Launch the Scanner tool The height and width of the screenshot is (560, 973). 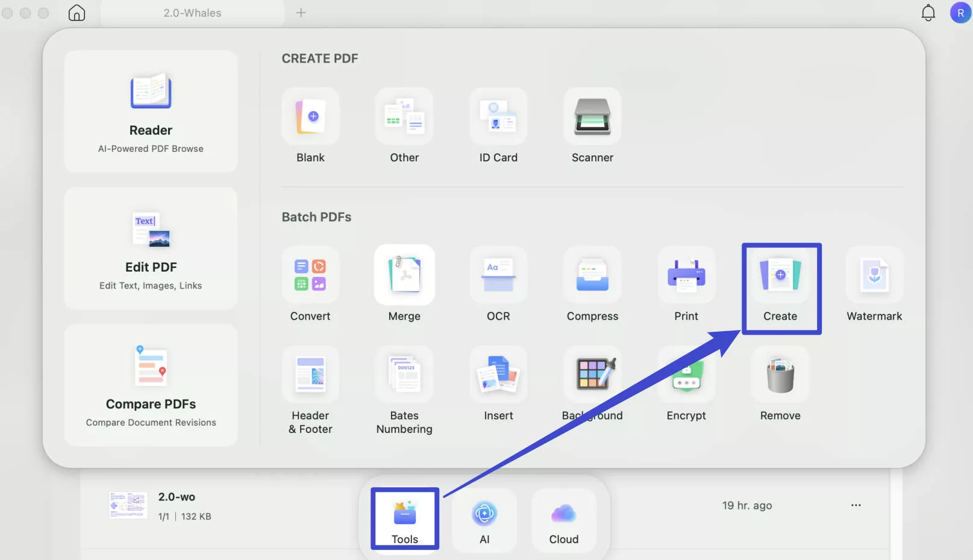tap(592, 117)
